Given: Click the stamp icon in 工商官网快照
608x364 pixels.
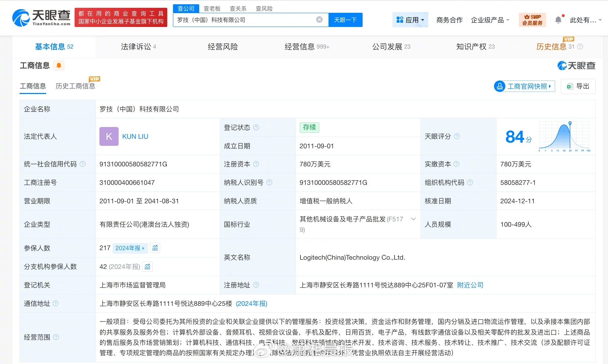Looking at the screenshot, I should tap(500, 86).
